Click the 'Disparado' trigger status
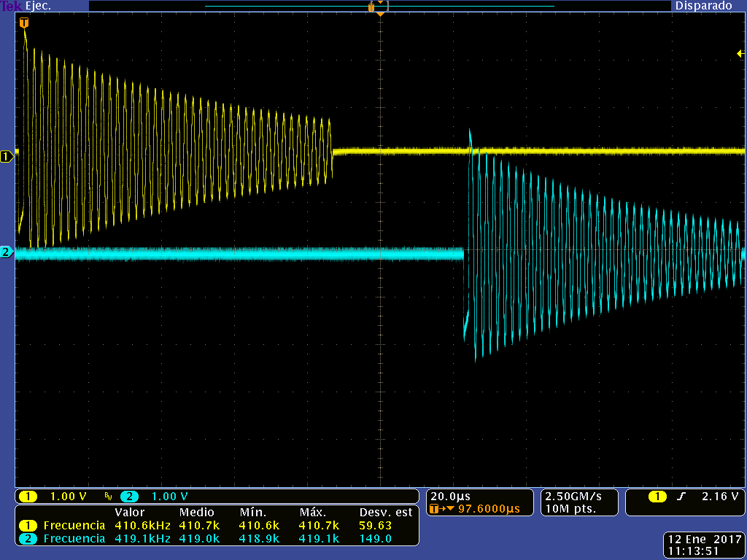Image resolution: width=747 pixels, height=560 pixels. (704, 6)
